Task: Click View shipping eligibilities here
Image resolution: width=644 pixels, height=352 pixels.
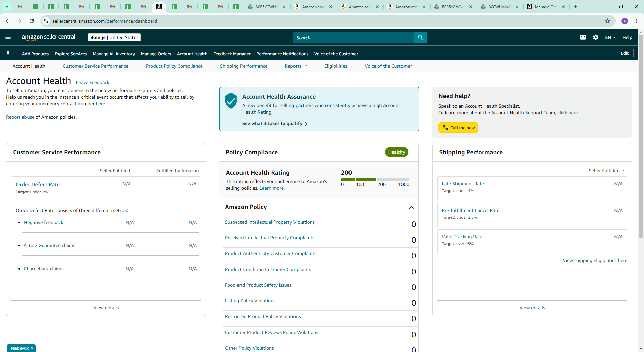Action: click(x=595, y=260)
